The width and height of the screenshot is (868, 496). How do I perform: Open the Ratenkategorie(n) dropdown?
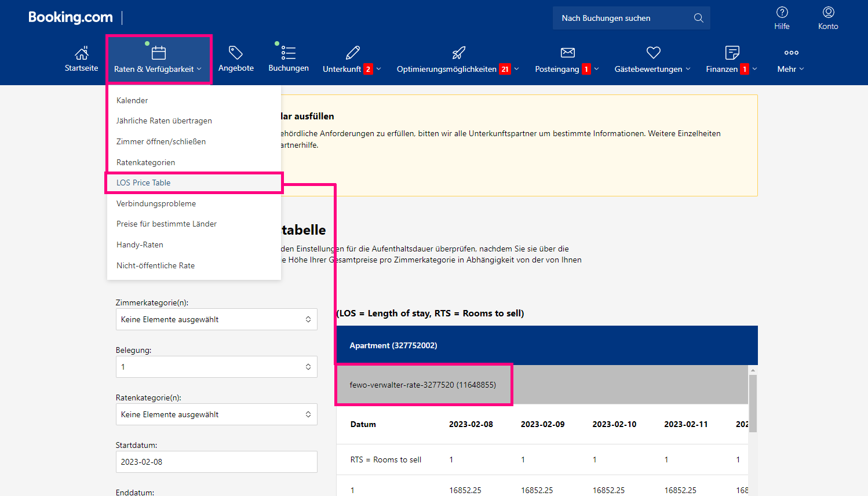pos(217,414)
